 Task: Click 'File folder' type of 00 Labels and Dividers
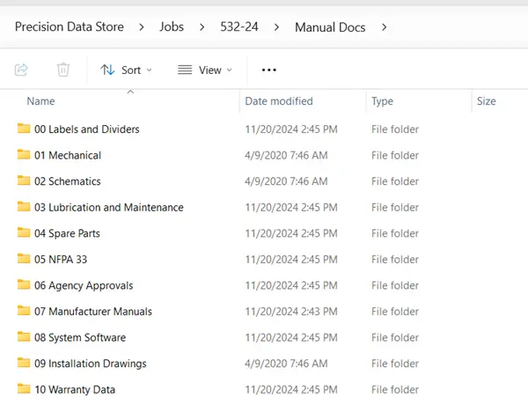pos(395,129)
